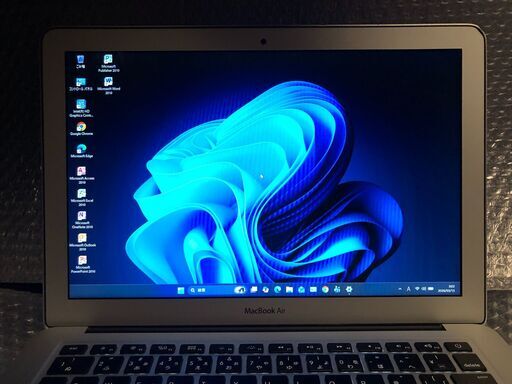The image size is (512, 384).
Task: Open Control Panel from the taskbar
Action: 337,289
